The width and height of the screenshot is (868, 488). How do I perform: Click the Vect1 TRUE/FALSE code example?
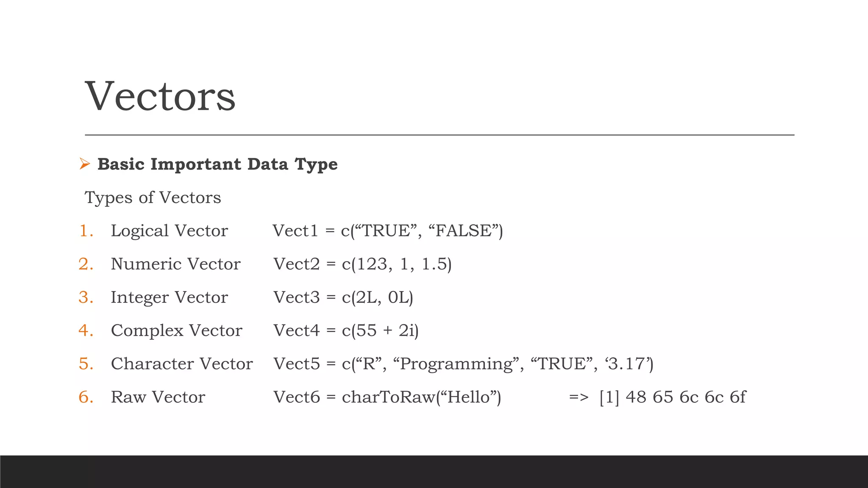coord(387,231)
